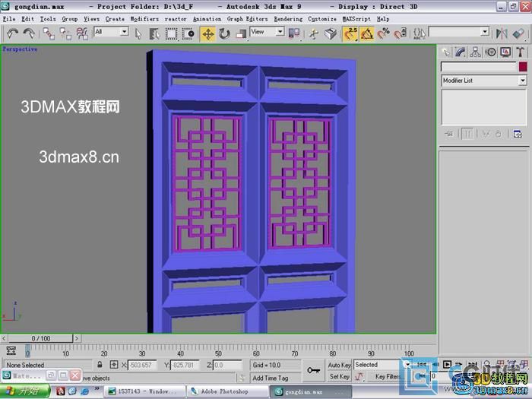Open the Select by Name dialog icon
This screenshot has width=532, height=399.
click(x=154, y=33)
